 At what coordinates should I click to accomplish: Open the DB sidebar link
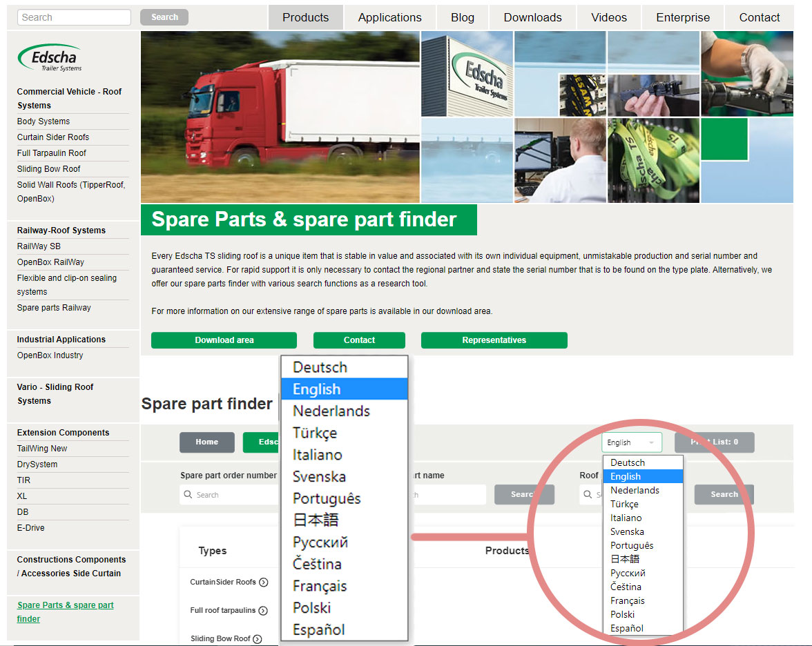[23, 512]
